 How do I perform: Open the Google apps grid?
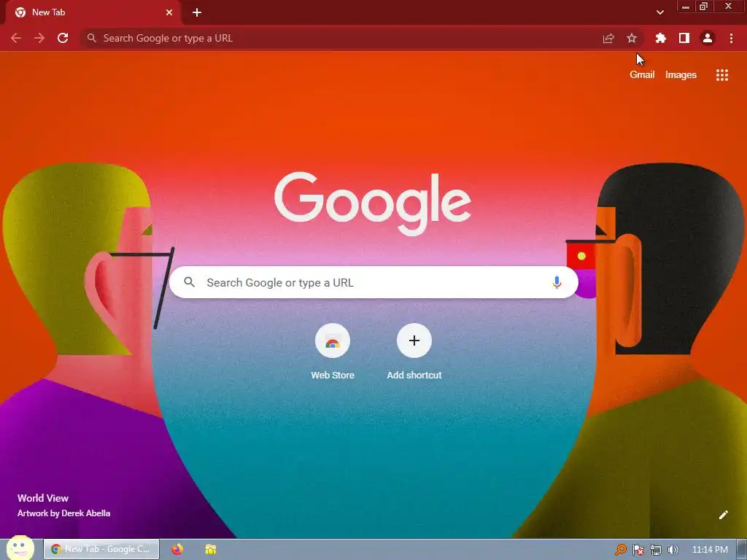click(722, 75)
